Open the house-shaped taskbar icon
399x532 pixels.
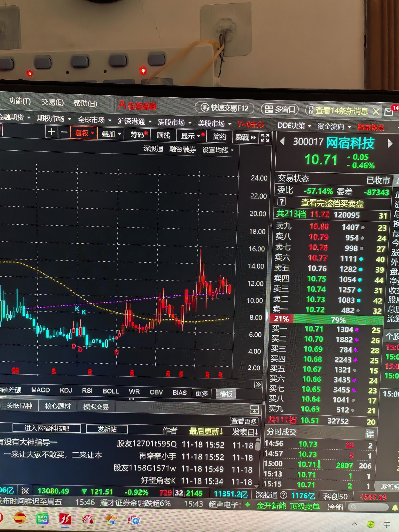112,520
